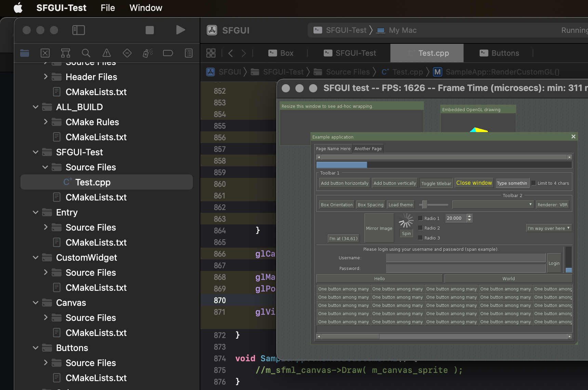Stop the running app with the stop button
The image size is (588, 390).
149,30
